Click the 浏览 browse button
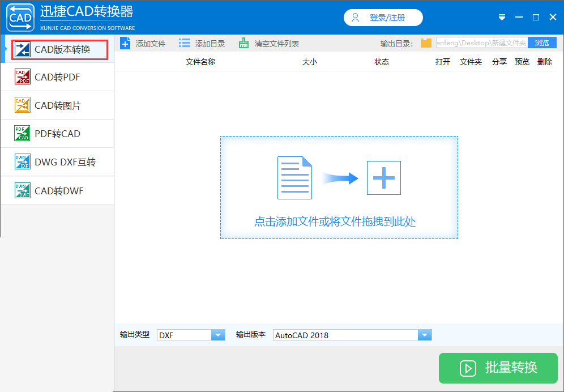The width and height of the screenshot is (564, 392). click(542, 43)
